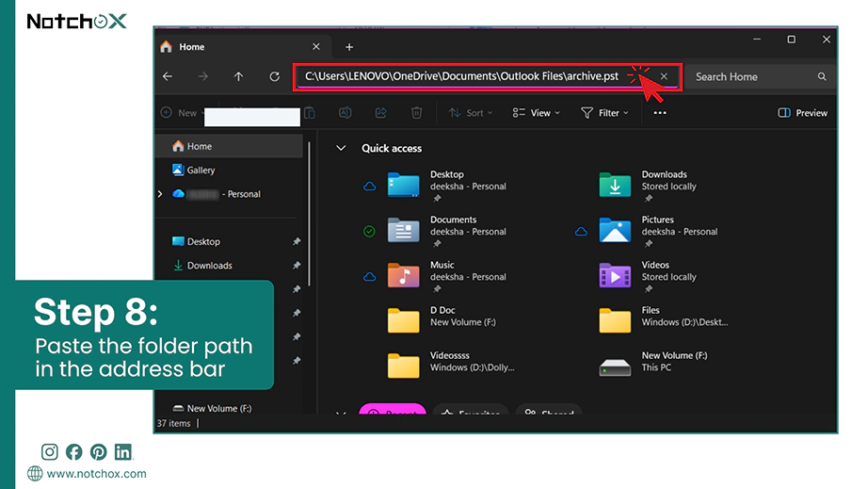Click Music's cloud status icon
Image resolution: width=868 pixels, height=489 pixels.
coord(369,277)
